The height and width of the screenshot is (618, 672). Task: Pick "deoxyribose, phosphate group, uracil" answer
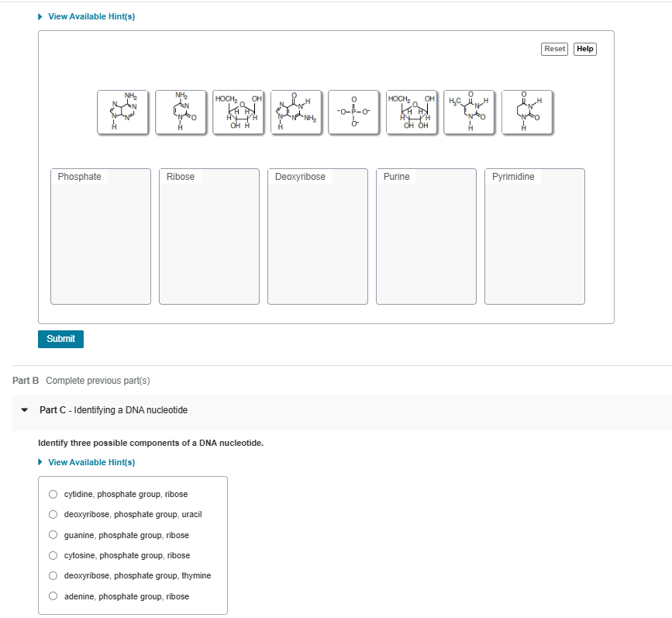(53, 514)
